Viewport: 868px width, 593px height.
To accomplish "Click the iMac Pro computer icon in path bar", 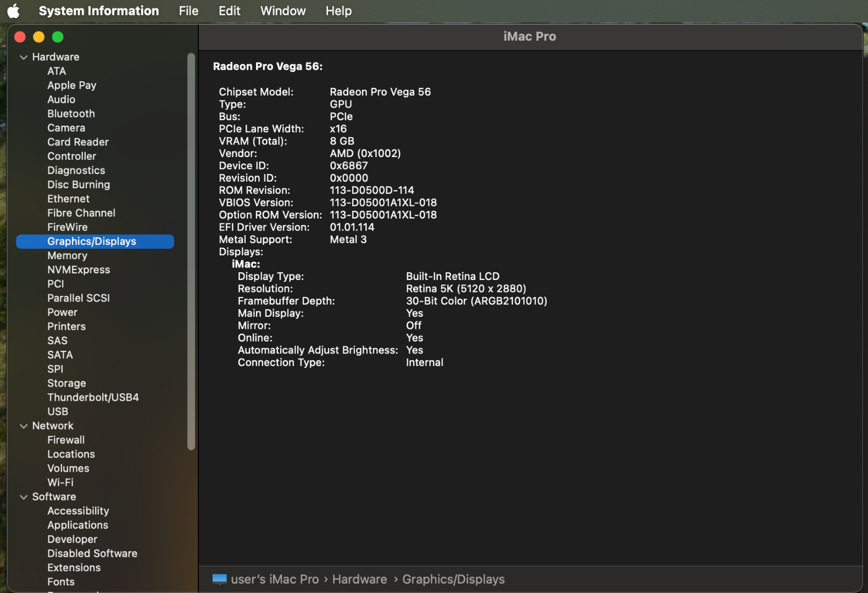I will click(219, 579).
